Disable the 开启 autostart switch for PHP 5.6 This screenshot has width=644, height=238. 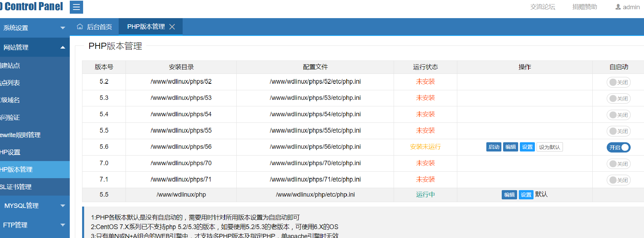pyautogui.click(x=618, y=147)
